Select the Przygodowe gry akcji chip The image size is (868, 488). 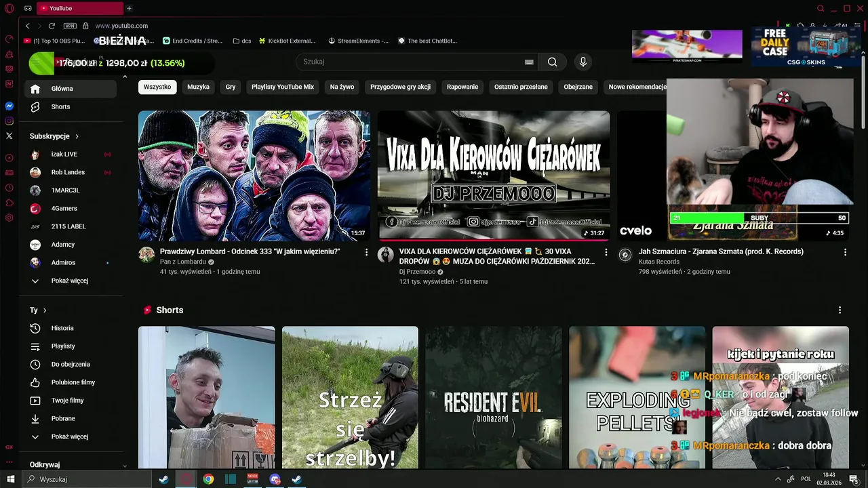click(400, 87)
